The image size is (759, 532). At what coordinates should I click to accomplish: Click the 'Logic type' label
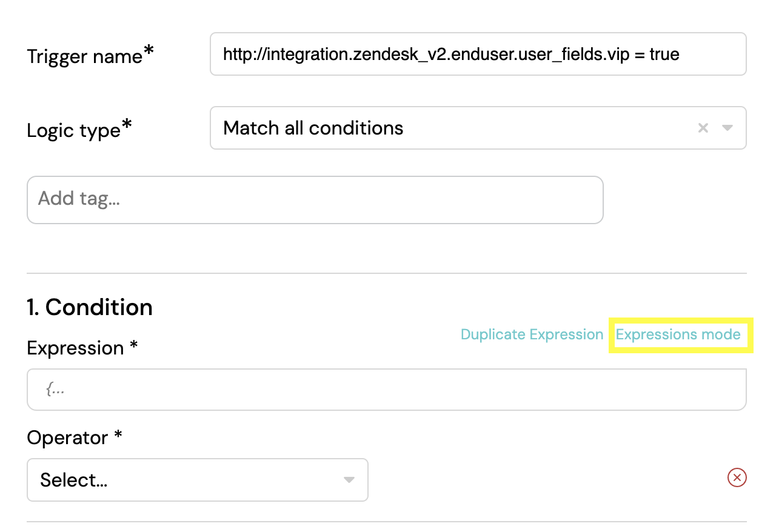coord(73,130)
